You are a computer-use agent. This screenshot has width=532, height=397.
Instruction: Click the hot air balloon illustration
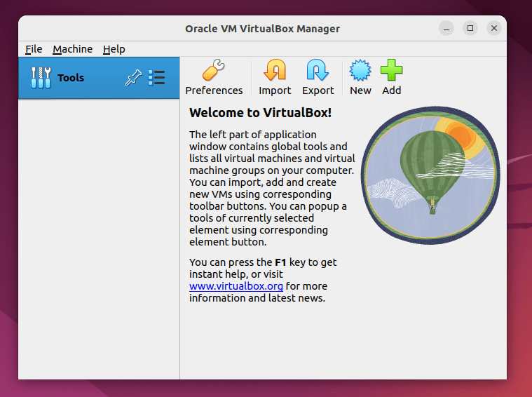(430, 175)
